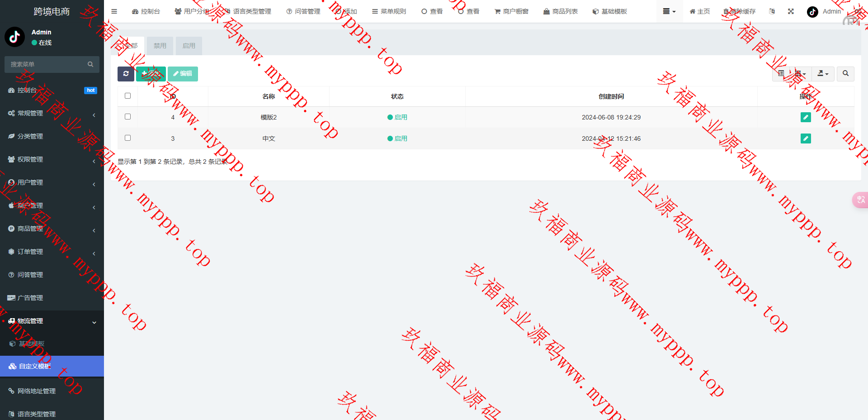Image resolution: width=868 pixels, height=420 pixels.
Task: Tick the checkbox for row ID 3
Action: [x=127, y=138]
